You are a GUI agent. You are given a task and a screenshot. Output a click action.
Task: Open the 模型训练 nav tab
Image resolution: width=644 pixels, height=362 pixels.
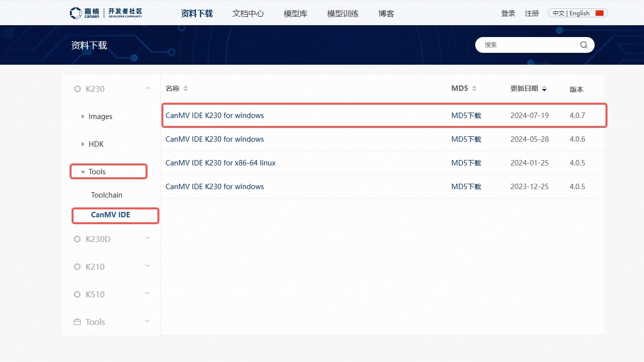343,13
